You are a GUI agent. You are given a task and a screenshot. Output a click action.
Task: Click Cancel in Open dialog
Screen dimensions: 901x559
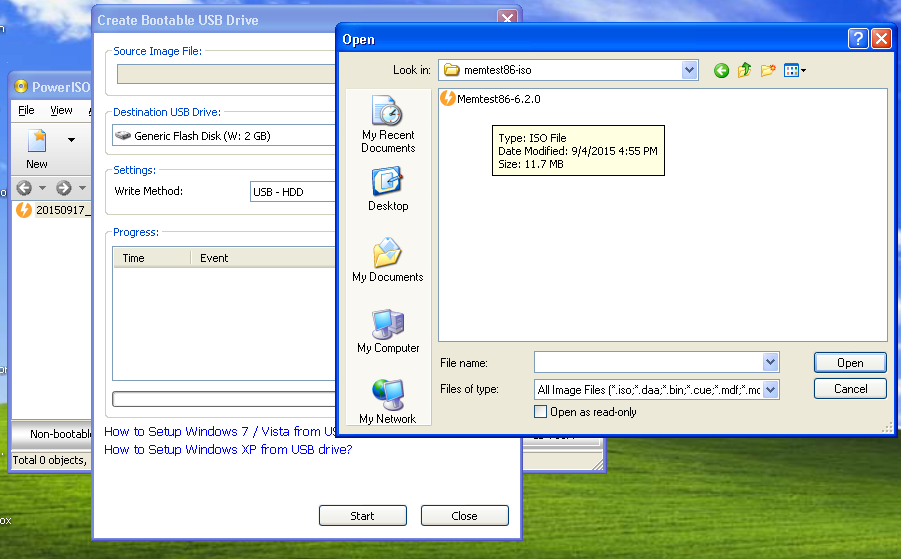(850, 389)
